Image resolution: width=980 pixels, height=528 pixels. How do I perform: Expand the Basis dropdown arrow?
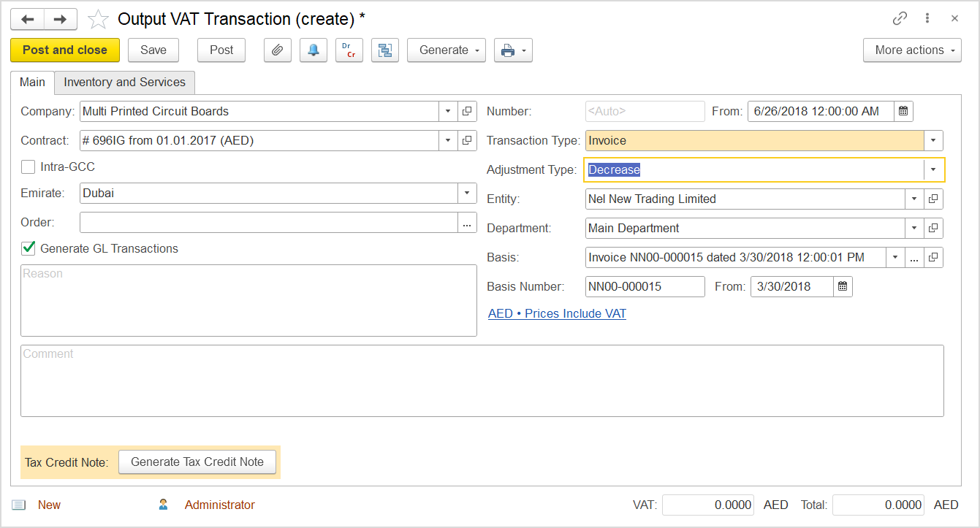(895, 258)
